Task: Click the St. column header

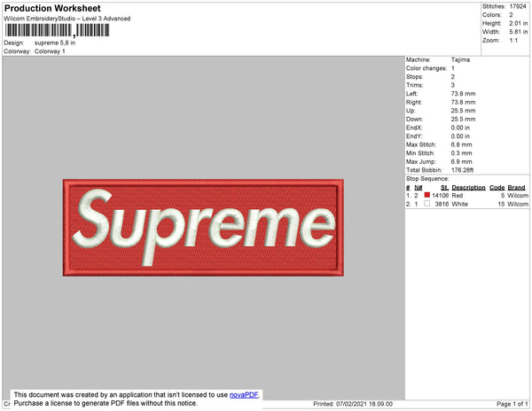Action: (x=444, y=188)
